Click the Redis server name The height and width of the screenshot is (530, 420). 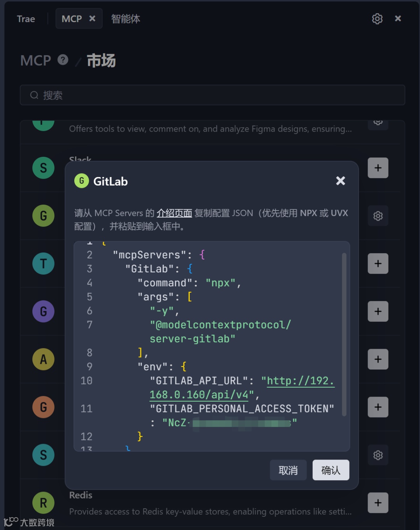(81, 495)
